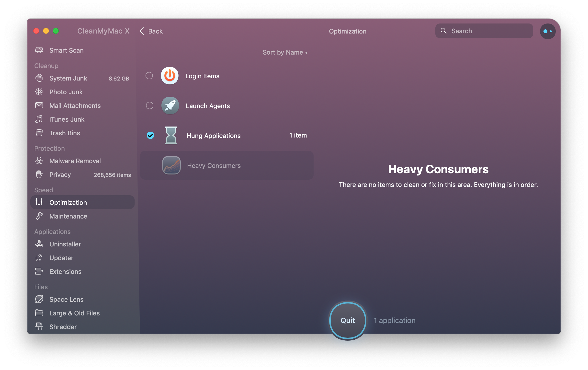This screenshot has height=370, width=588.
Task: Open the Updater module
Action: (x=82, y=258)
